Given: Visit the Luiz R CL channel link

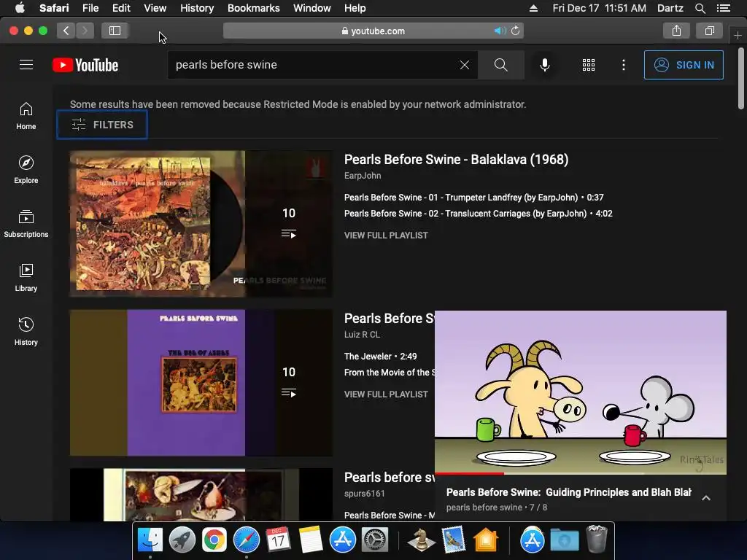Looking at the screenshot, I should (362, 335).
